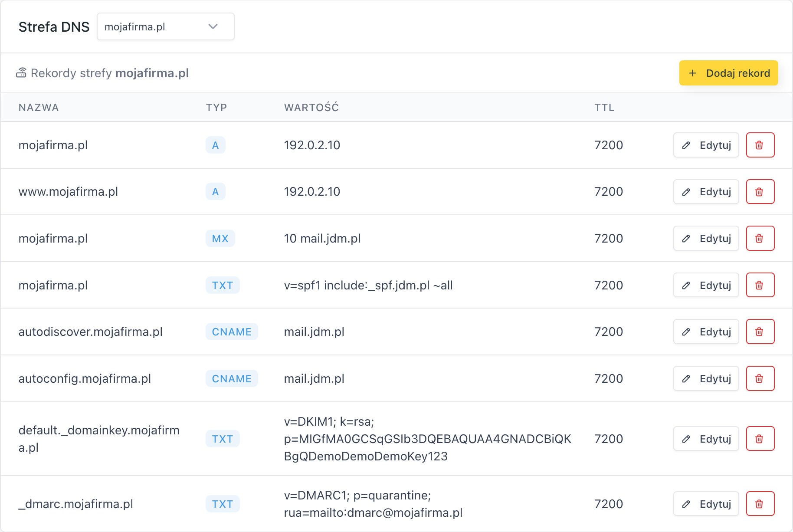Click the DMARC value v=DMARC1; p=quarantine

point(373,504)
